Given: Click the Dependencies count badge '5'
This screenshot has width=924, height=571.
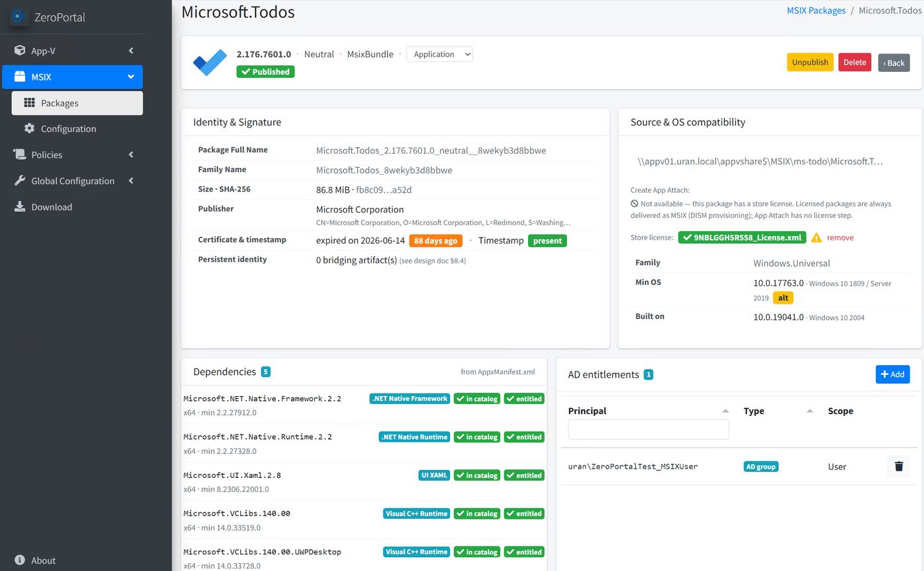Looking at the screenshot, I should click(x=265, y=372).
